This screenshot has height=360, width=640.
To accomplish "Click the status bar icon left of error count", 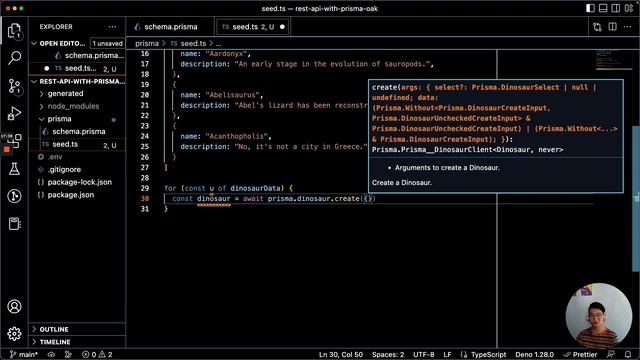I will tap(68, 354).
